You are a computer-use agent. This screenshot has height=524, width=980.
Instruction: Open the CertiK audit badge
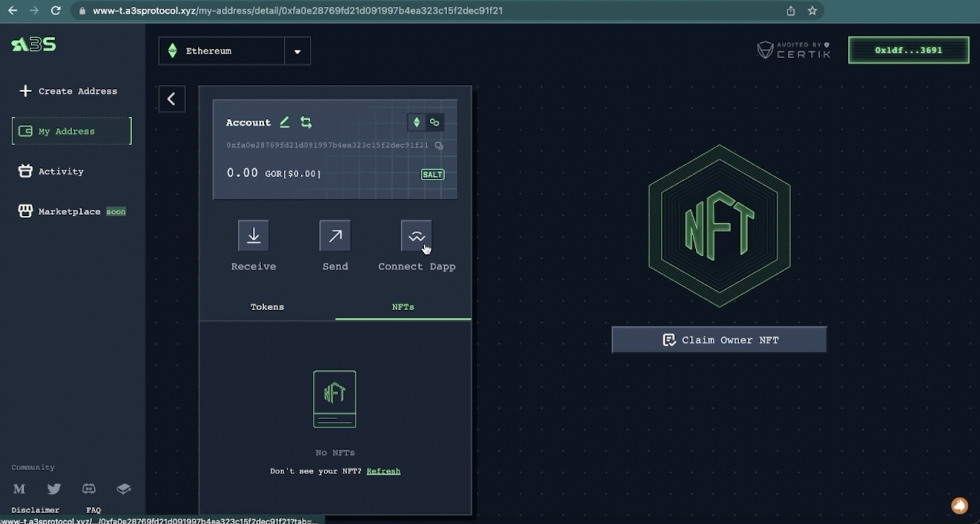[x=794, y=50]
